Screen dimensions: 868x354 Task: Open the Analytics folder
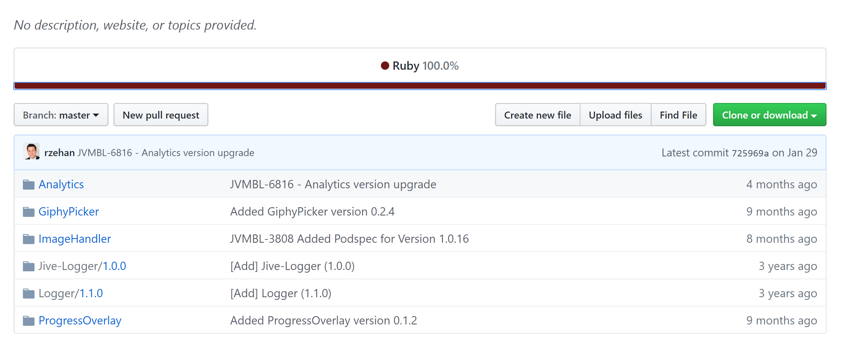[x=61, y=184]
